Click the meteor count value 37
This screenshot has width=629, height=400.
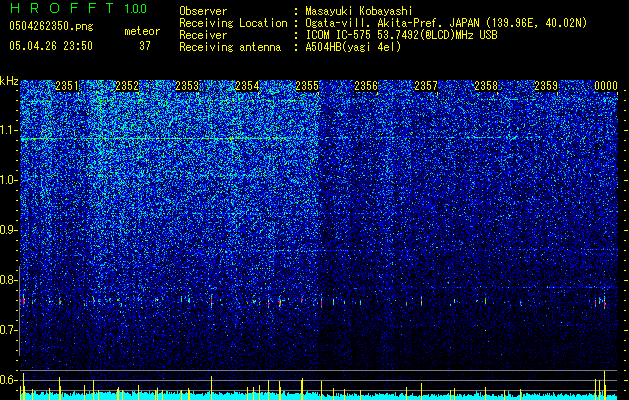point(145,46)
